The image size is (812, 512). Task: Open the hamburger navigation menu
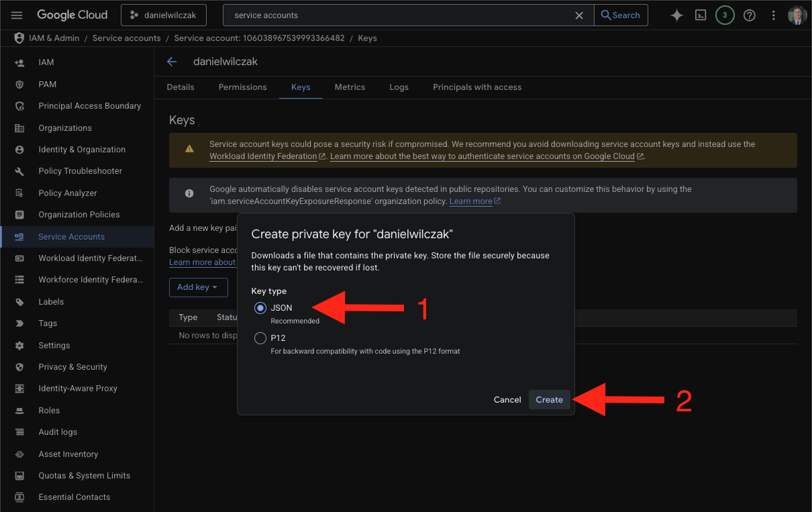17,15
